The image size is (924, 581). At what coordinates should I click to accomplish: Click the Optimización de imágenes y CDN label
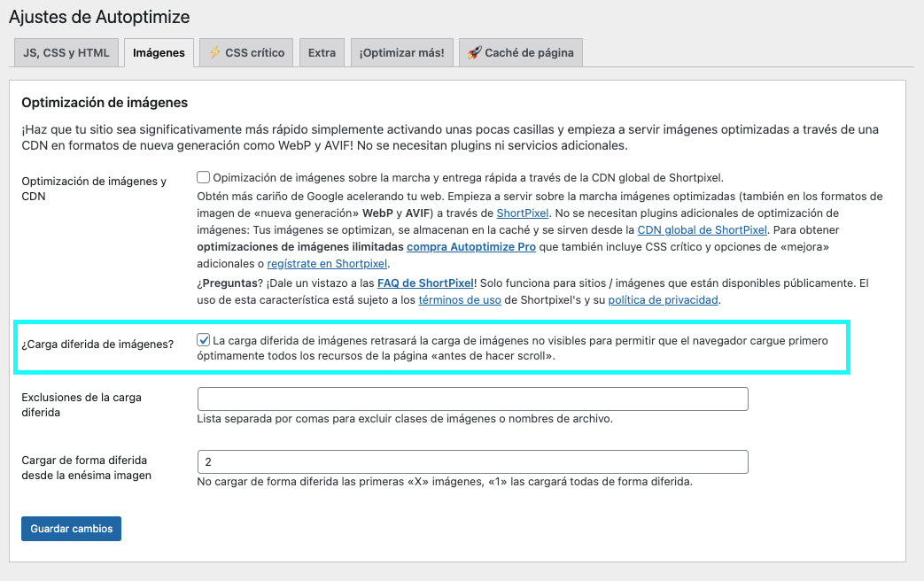(x=94, y=189)
